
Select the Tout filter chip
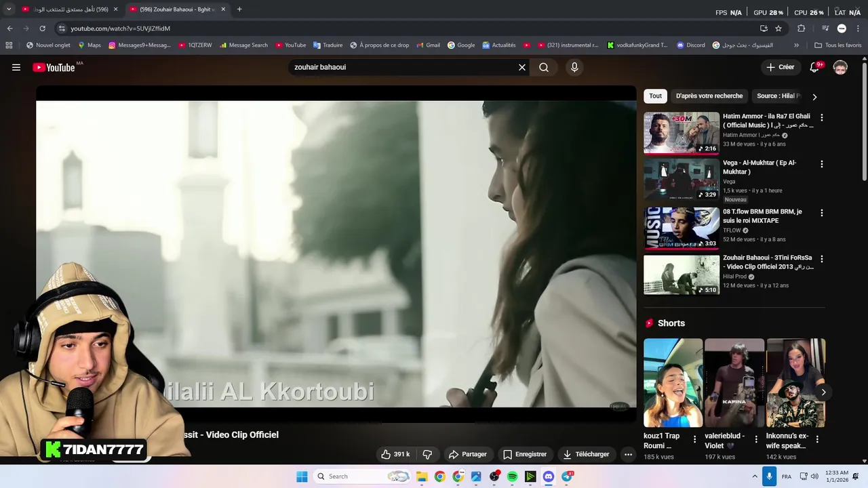pos(655,96)
